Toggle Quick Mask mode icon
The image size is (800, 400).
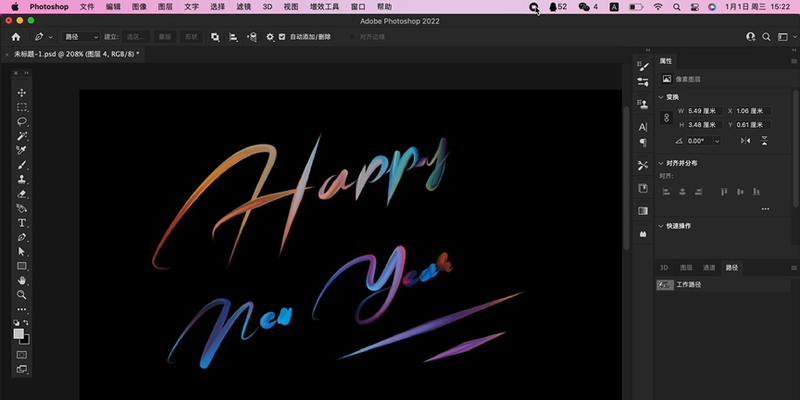(x=22, y=355)
